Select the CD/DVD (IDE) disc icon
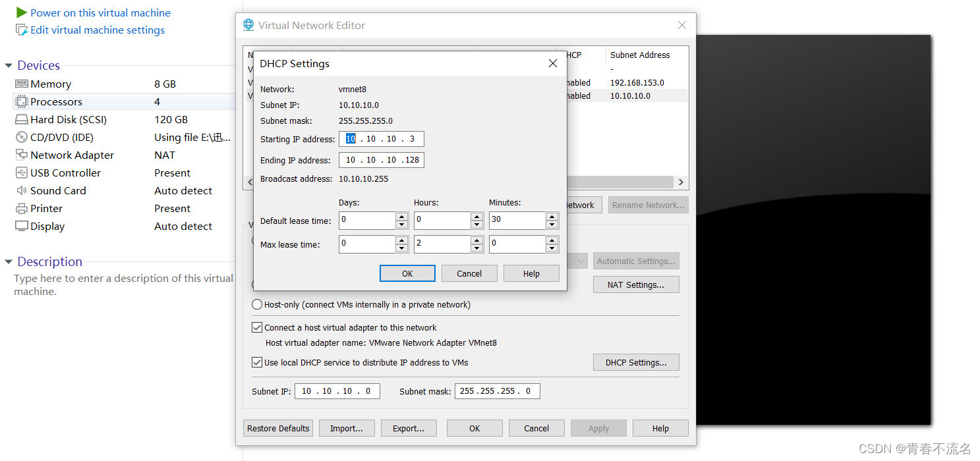The image size is (980, 461). tap(22, 137)
